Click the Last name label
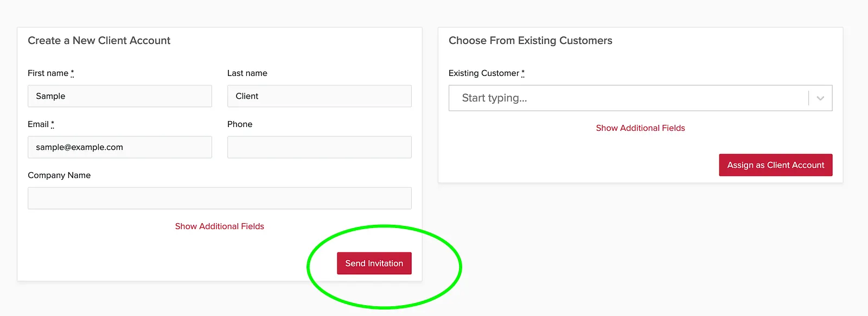This screenshot has width=868, height=316. click(247, 73)
